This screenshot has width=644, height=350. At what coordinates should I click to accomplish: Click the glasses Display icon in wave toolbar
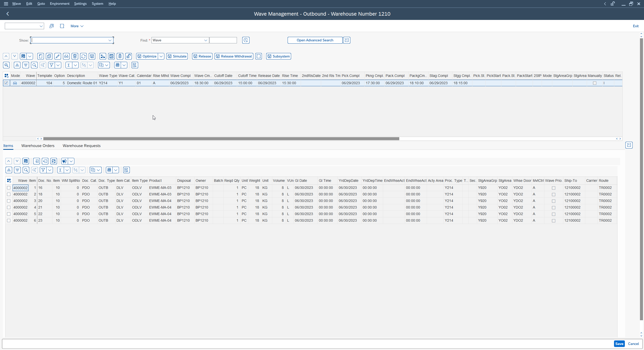pos(66,56)
